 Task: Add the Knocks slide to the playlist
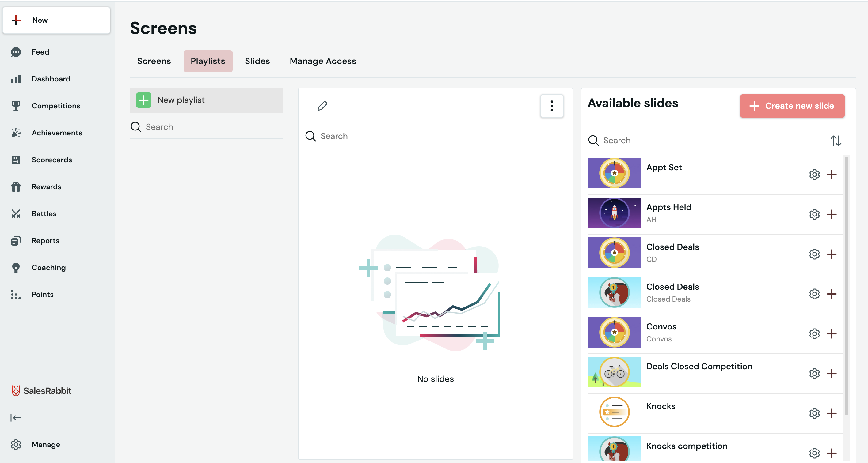click(x=832, y=413)
